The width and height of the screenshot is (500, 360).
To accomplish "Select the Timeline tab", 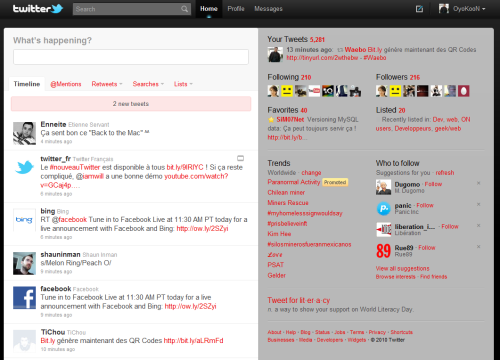I will coord(27,84).
